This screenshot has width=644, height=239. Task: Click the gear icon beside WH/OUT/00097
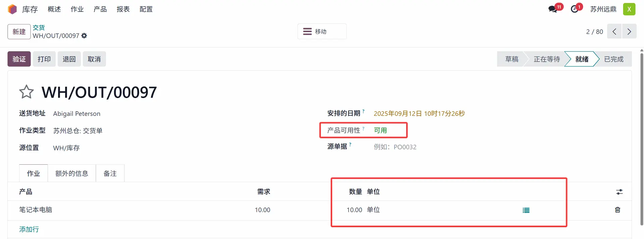pyautogui.click(x=84, y=36)
